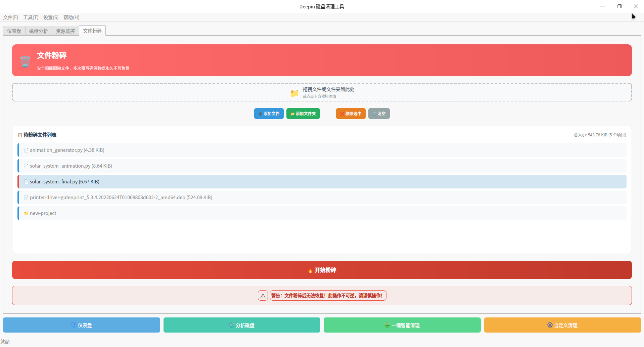Image resolution: width=644 pixels, height=347 pixels.
Task: Select solar_system_final.py row
Action: (322, 182)
